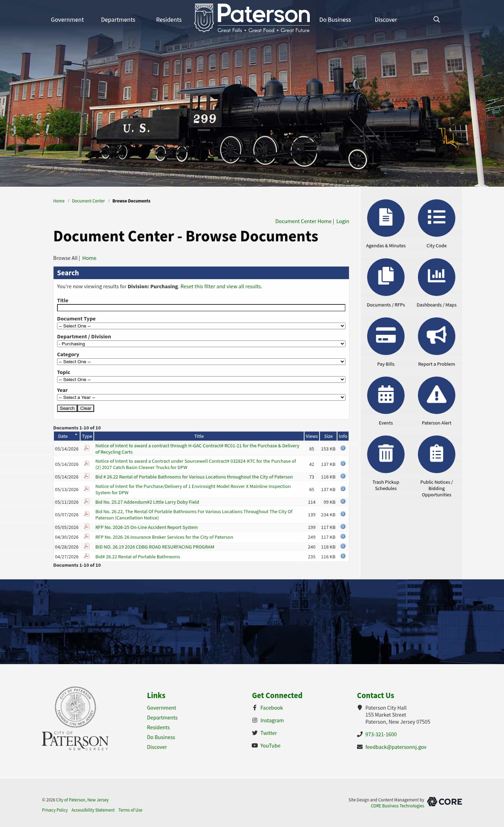This screenshot has height=827, width=504.
Task: Open the Government menu
Action: (67, 20)
